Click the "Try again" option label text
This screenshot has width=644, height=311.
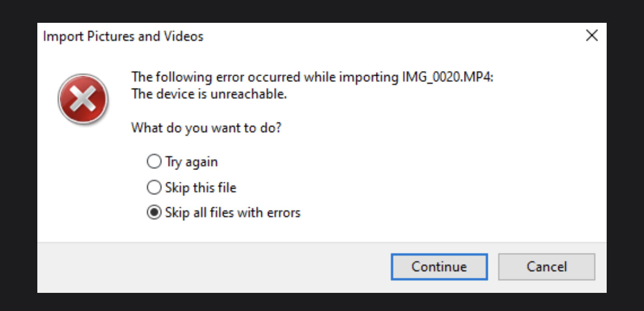click(x=191, y=162)
